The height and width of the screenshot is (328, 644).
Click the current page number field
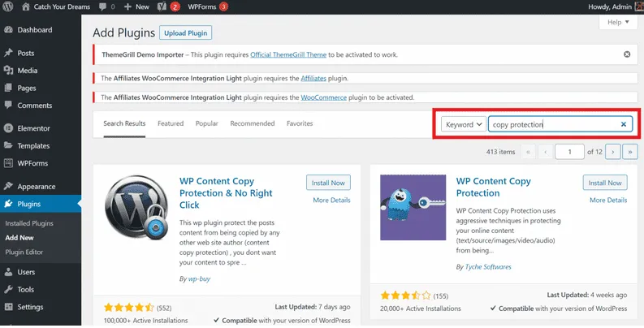(569, 152)
